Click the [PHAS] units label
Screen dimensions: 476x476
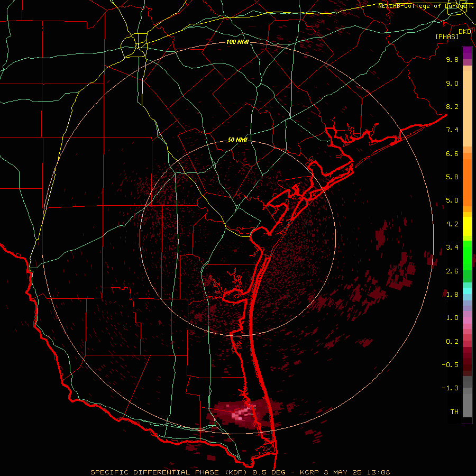[447, 36]
